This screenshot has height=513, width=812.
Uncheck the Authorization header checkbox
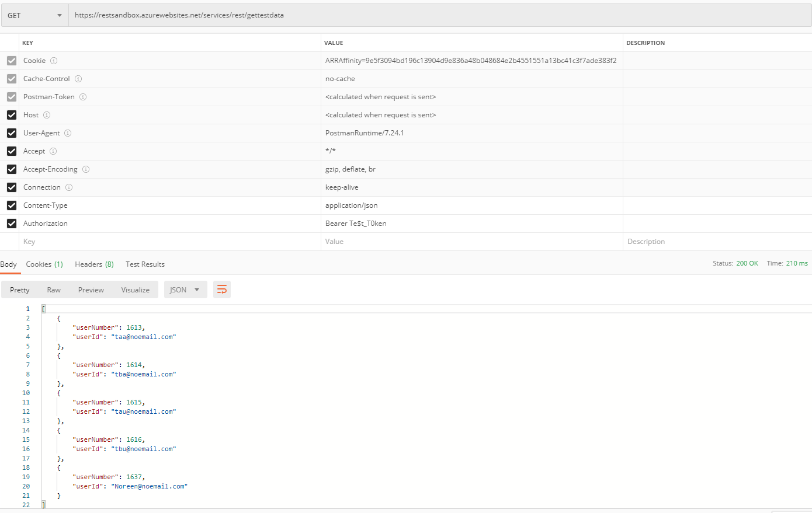click(x=12, y=224)
